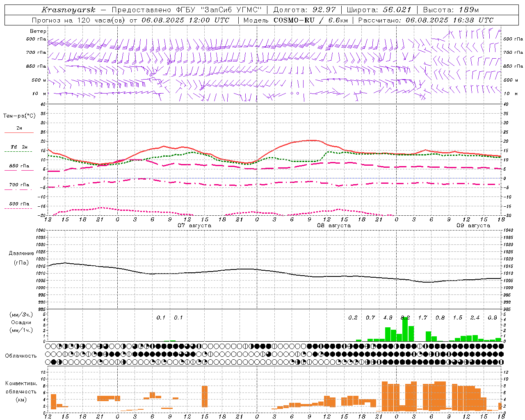Viewport: 525px width, 420px height.
Task: Click the '07 августа' date label
Action: pyautogui.click(x=194, y=226)
